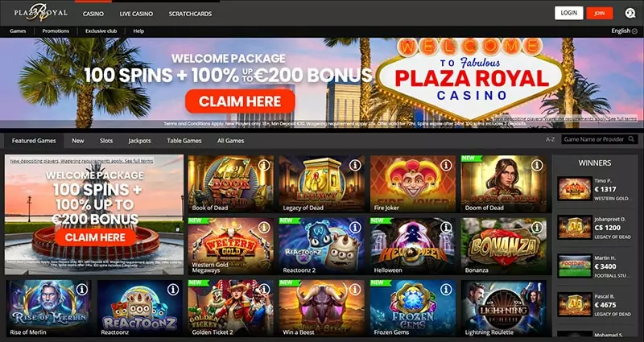Switch to the Jackpots tab
This screenshot has height=342, width=644.
pos(139,140)
